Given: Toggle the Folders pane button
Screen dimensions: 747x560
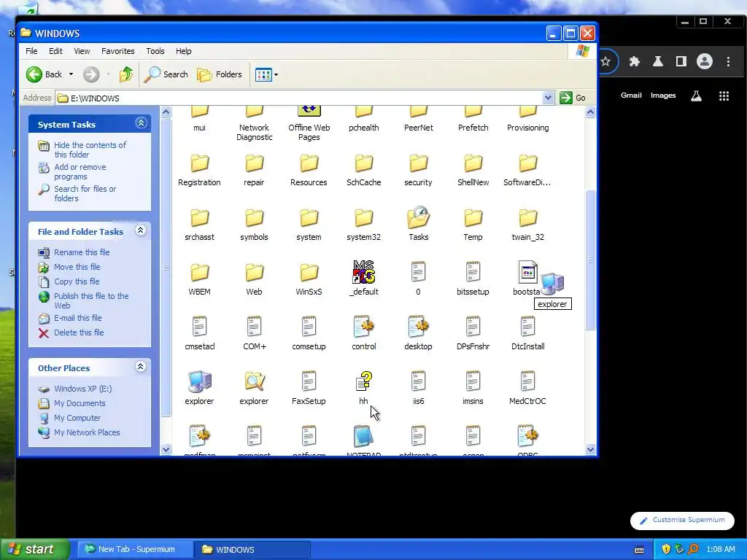Looking at the screenshot, I should coord(220,74).
